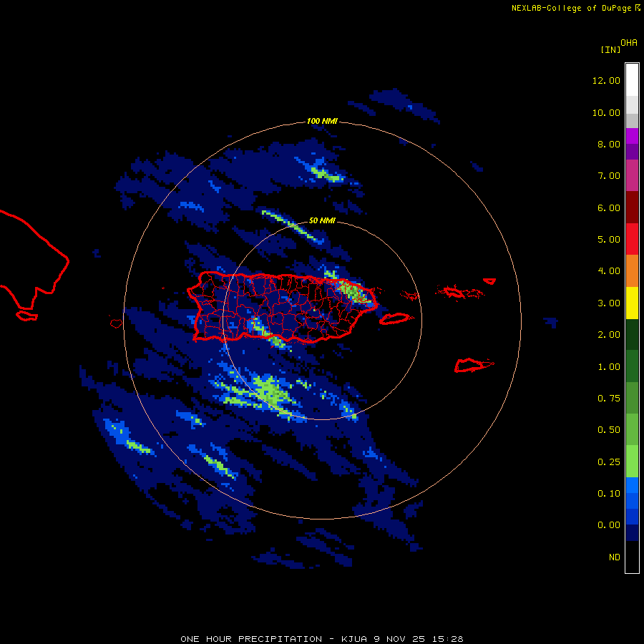644x644 pixels.
Task: Pick the yellow 3.00 legend swatch
Action: pos(632,303)
